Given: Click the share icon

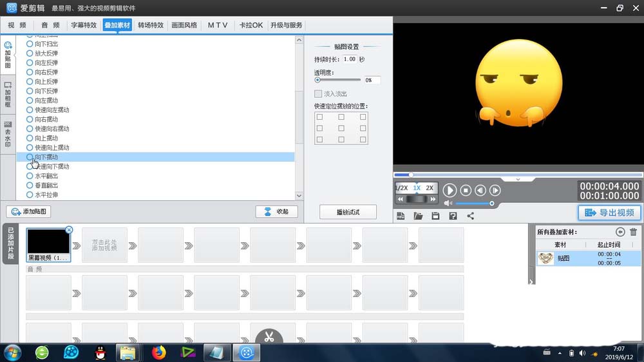Looking at the screenshot, I should click(470, 216).
